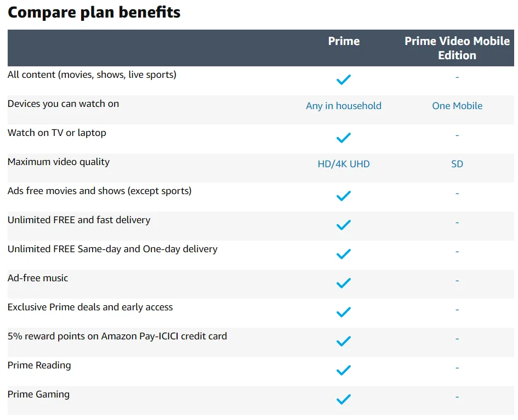This screenshot has width=518, height=420.
Task: Click the 'One Mobile' text
Action: click(457, 106)
